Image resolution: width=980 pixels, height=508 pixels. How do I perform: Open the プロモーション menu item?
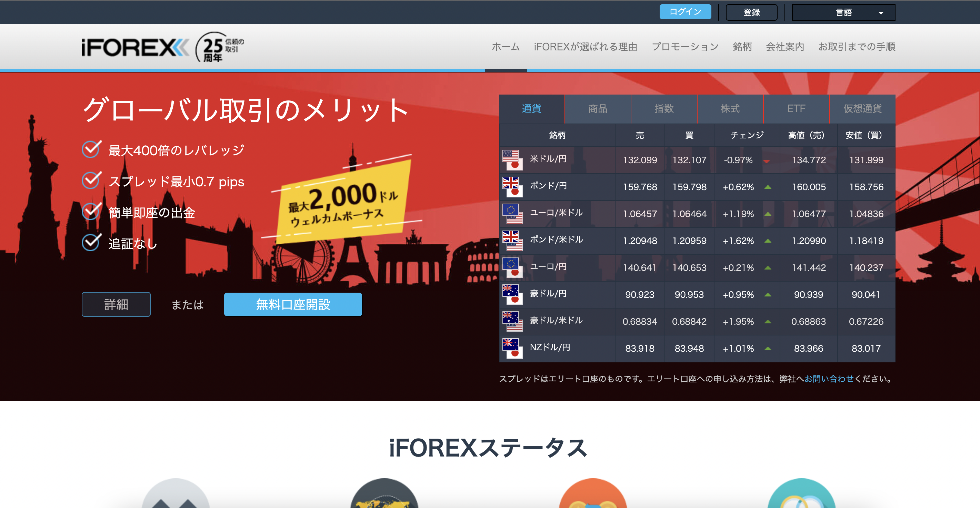pyautogui.click(x=685, y=47)
